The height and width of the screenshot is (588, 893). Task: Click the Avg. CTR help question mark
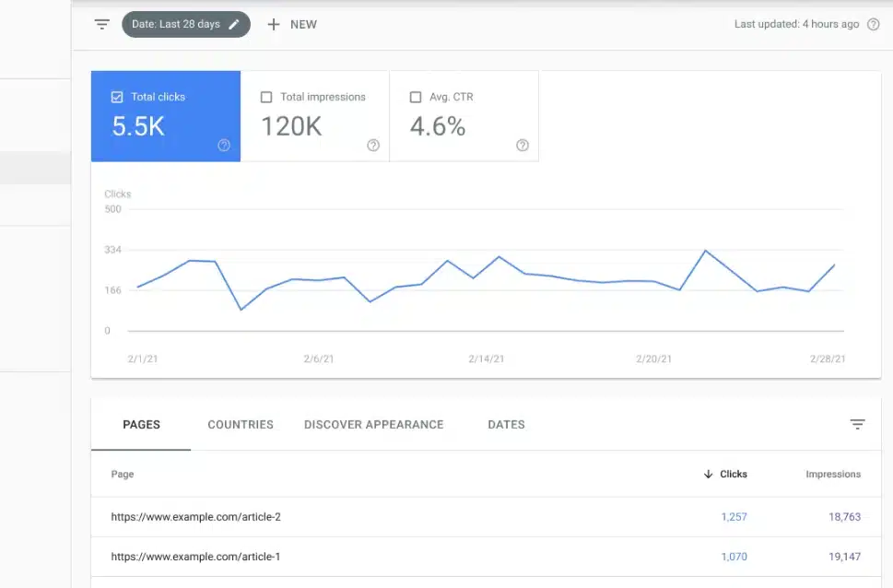(x=522, y=145)
